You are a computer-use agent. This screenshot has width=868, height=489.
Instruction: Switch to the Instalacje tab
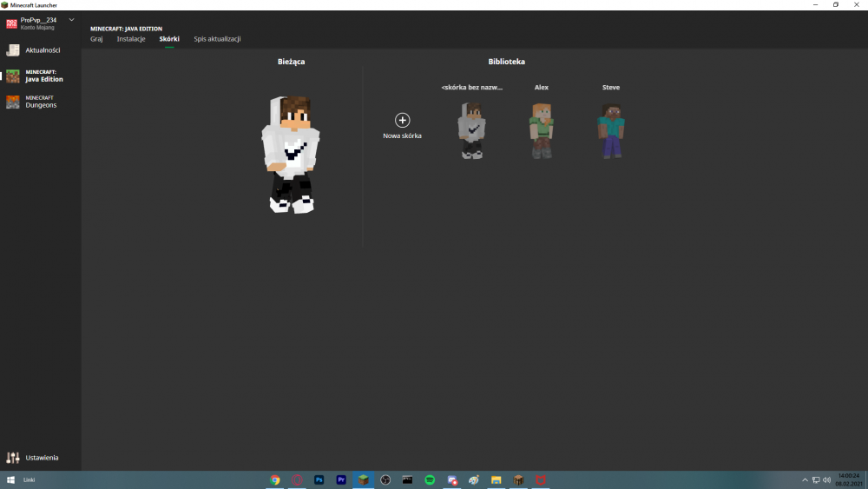[x=131, y=39]
